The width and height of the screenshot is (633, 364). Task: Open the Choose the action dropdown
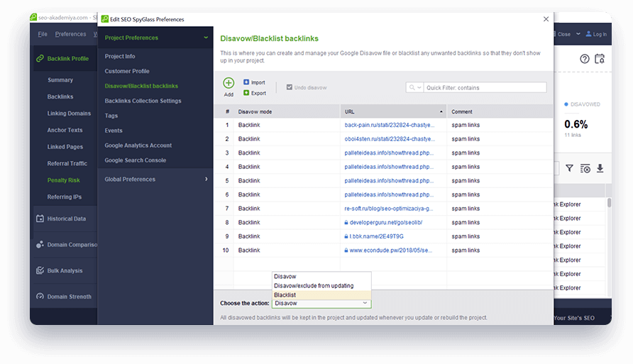tap(321, 303)
